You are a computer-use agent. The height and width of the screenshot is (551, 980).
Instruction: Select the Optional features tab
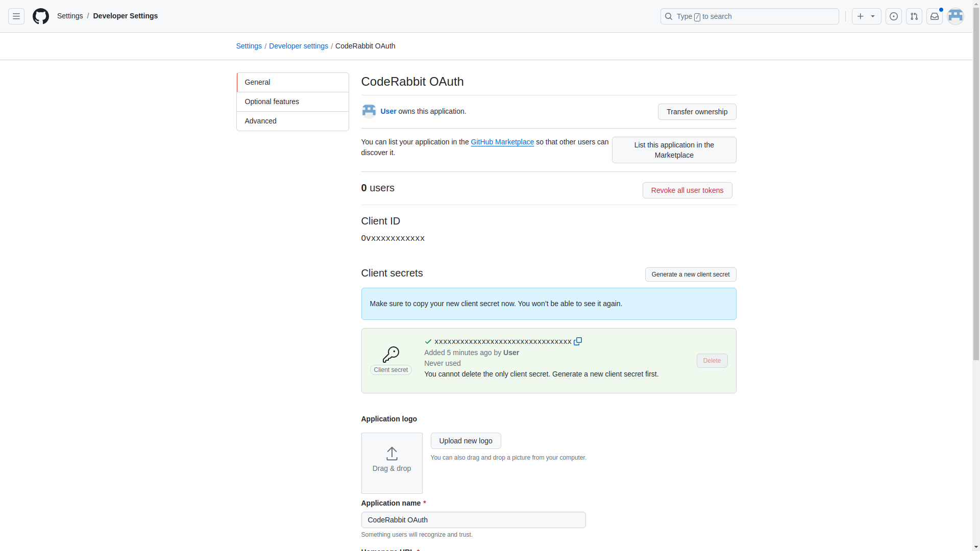coord(292,102)
